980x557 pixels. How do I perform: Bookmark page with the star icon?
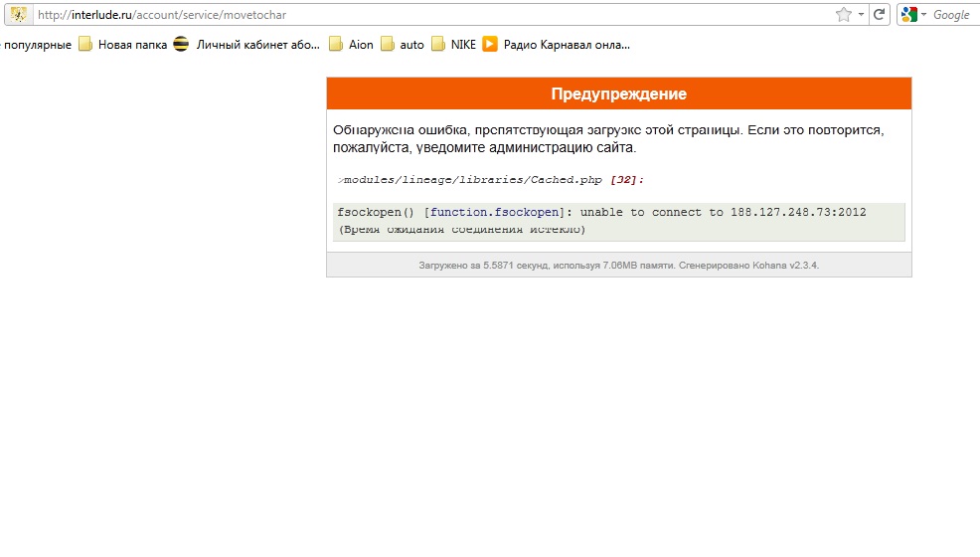pyautogui.click(x=844, y=14)
